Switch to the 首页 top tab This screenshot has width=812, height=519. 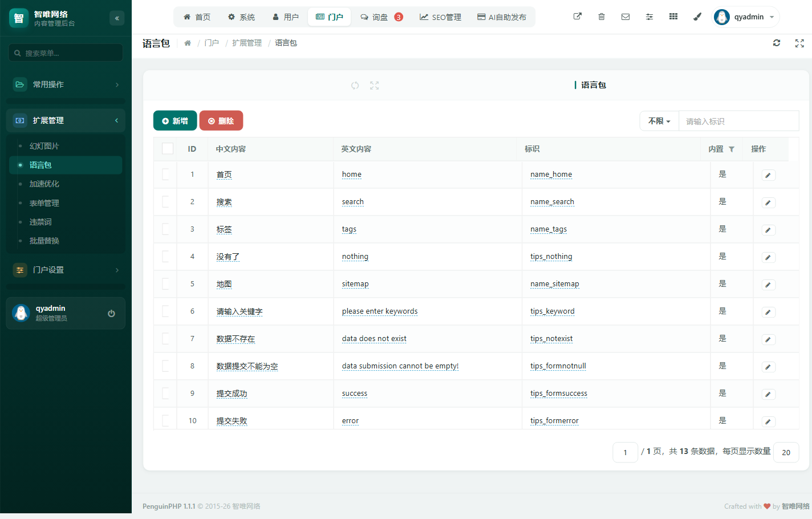[197, 17]
